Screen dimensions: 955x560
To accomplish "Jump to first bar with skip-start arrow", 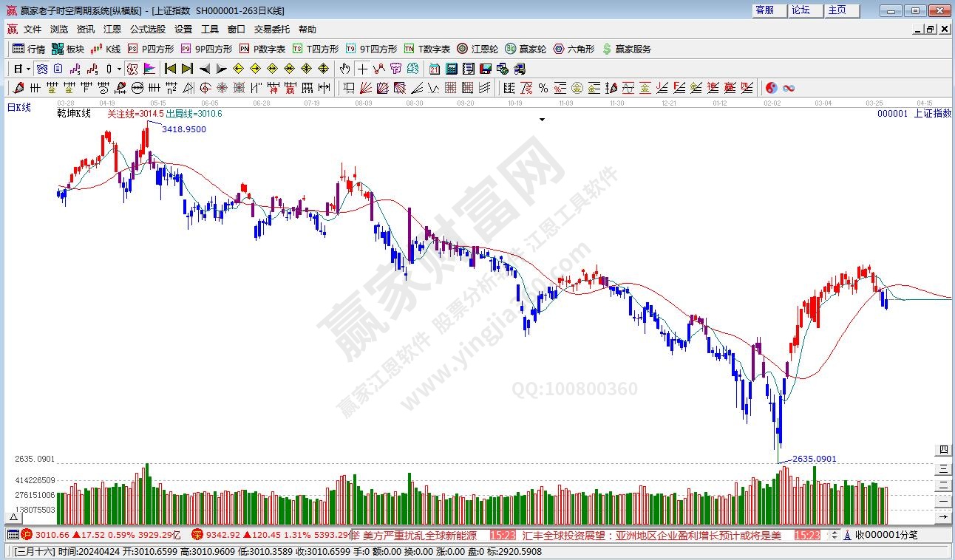I will pos(170,69).
